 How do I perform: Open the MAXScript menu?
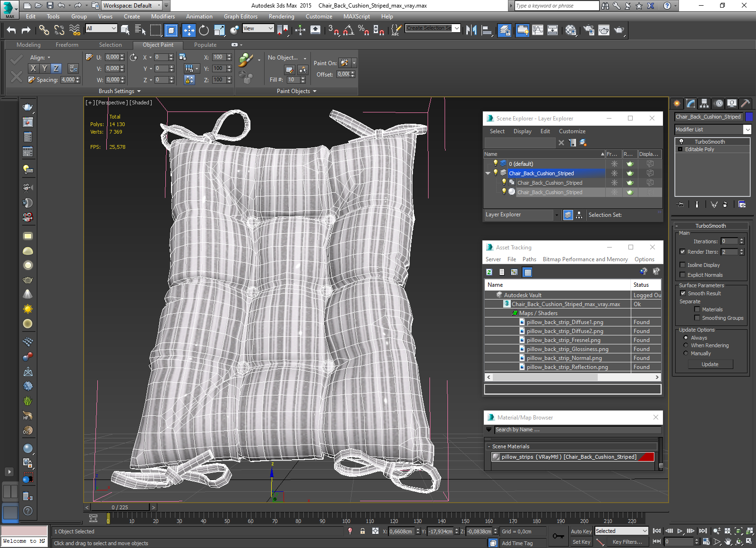coord(357,17)
